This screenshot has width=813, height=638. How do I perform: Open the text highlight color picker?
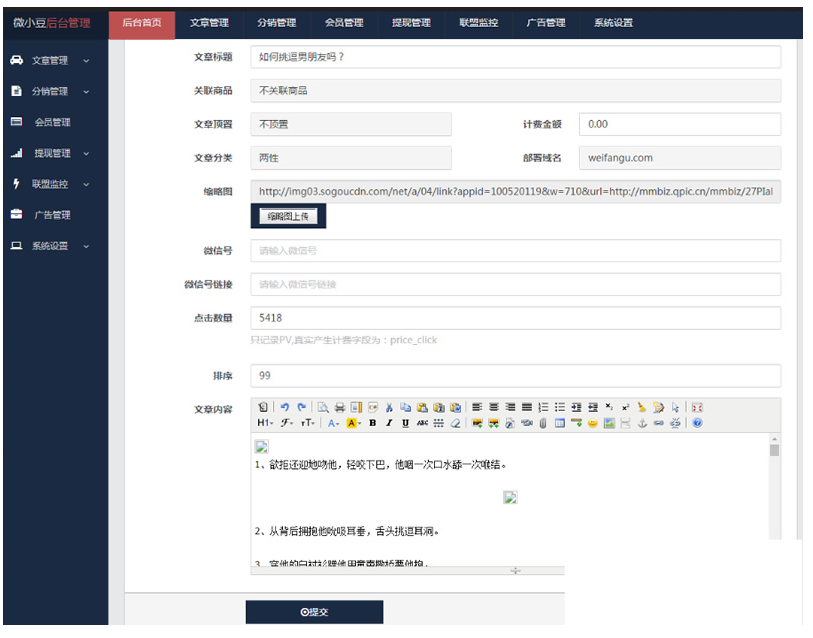pyautogui.click(x=353, y=423)
